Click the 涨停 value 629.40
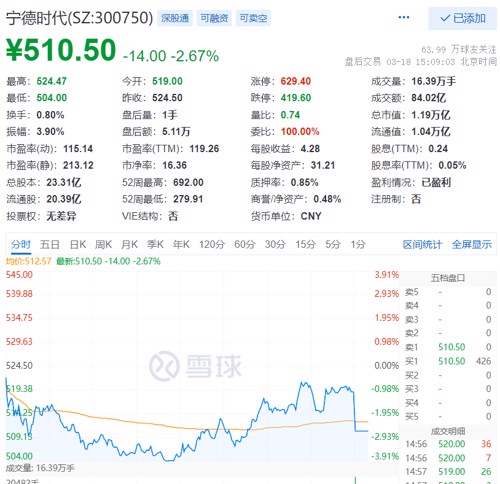The height and width of the screenshot is (484, 500). tap(296, 81)
